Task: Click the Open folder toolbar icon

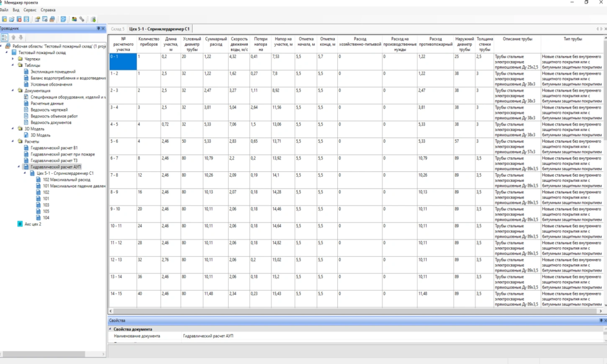Action: pyautogui.click(x=11, y=19)
